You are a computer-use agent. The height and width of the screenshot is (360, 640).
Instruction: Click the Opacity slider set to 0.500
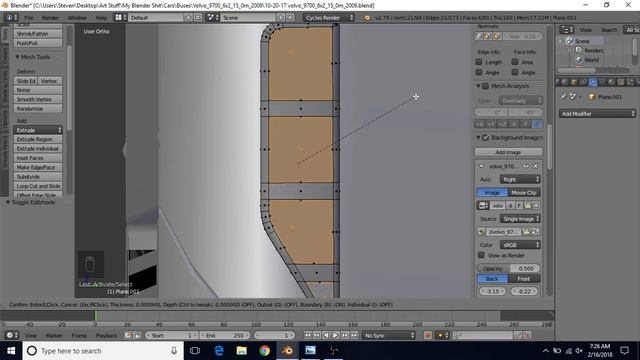coord(508,268)
